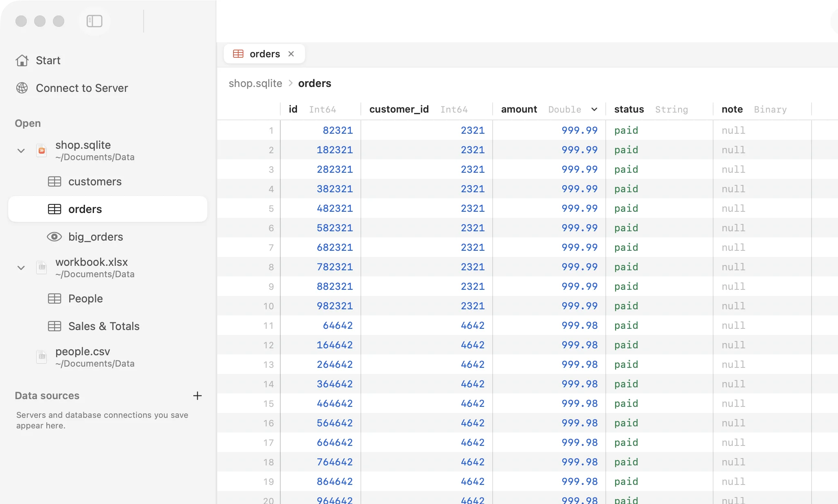Viewport: 838px width, 504px height.
Task: Open the customers table
Action: [108, 182]
